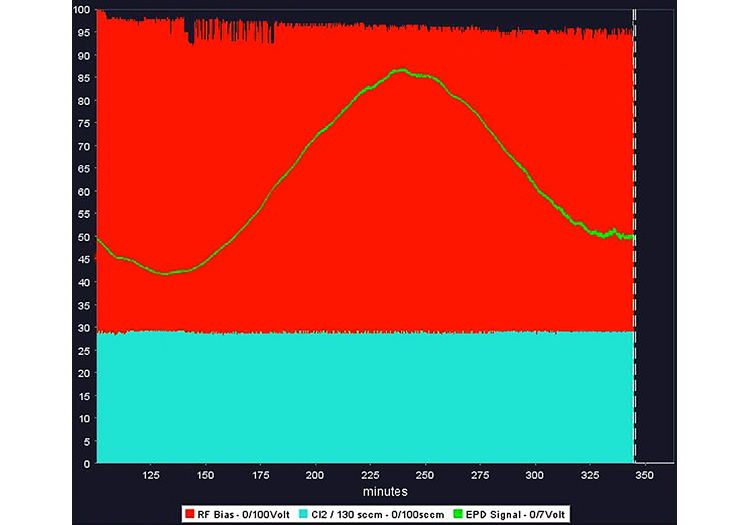Click the green EPD signal peak near 240 minutes
This screenshot has width=750, height=525.
pos(401,70)
